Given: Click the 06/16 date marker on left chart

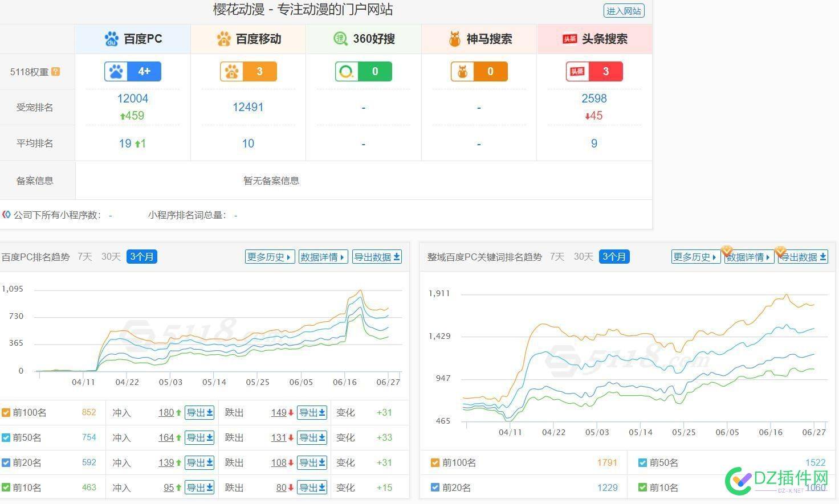Looking at the screenshot, I should [345, 382].
